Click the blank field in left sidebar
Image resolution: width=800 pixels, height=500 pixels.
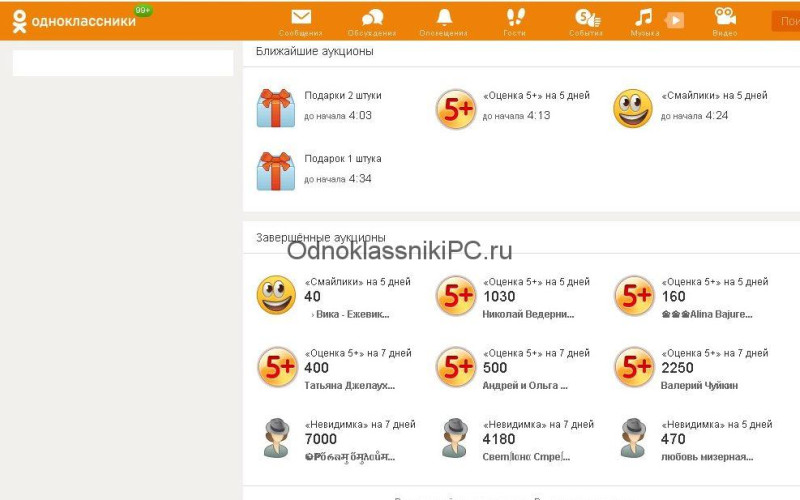tap(123, 63)
